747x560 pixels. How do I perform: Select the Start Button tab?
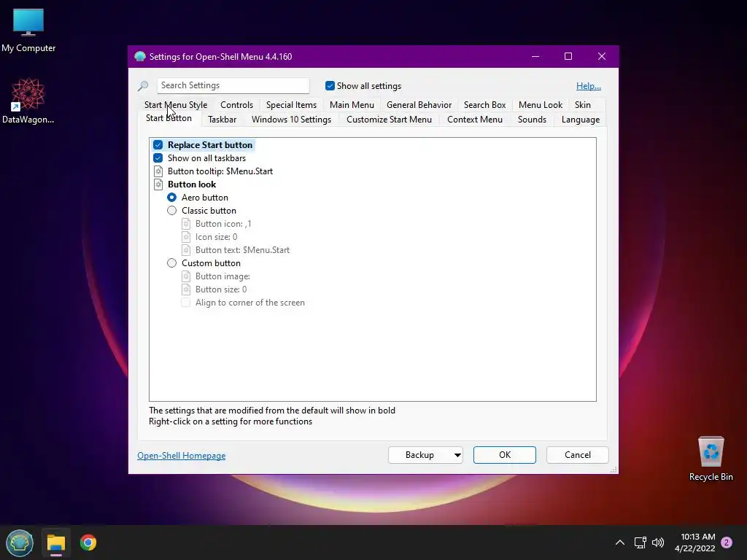169,119
